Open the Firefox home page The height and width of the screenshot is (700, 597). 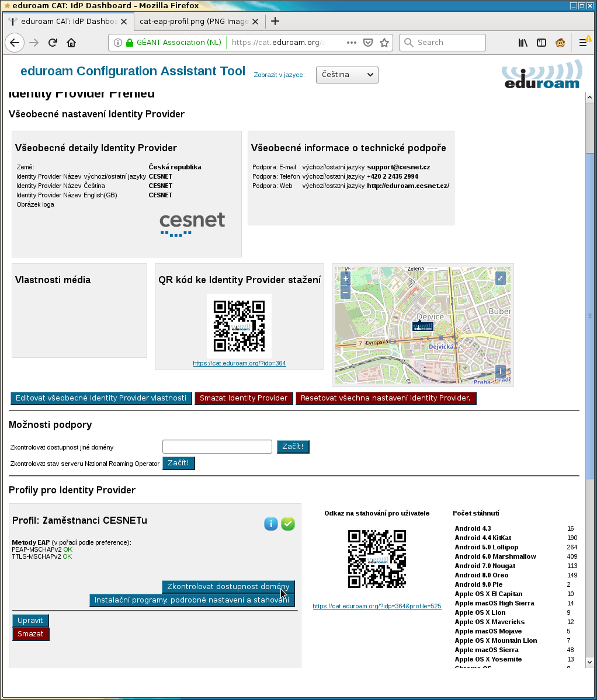pyautogui.click(x=71, y=43)
